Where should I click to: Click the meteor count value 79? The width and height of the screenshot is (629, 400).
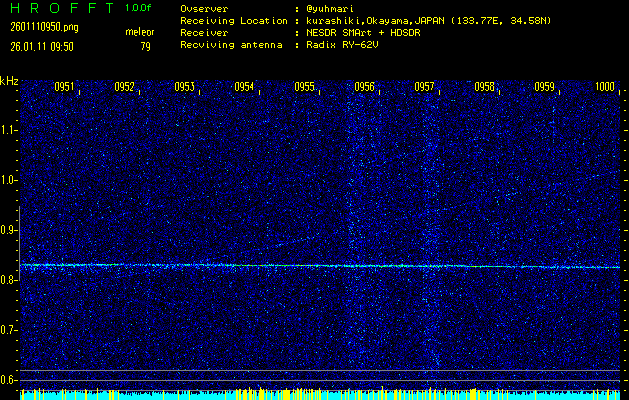pos(145,45)
